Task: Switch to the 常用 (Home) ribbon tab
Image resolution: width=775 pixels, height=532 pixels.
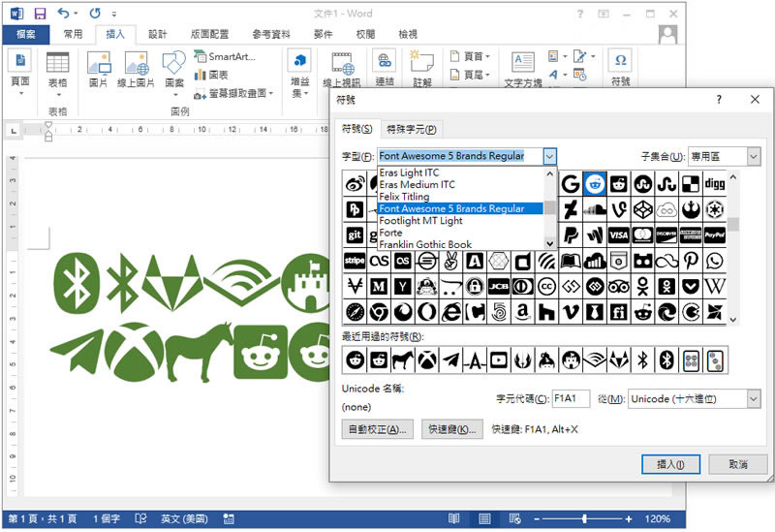Action: coord(74,34)
